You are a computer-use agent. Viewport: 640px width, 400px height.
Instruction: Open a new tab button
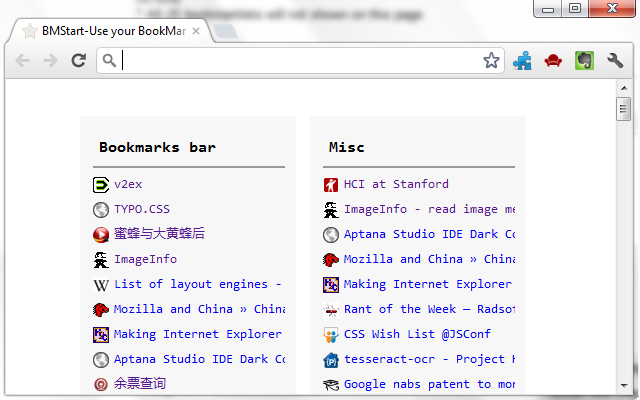pyautogui.click(x=225, y=31)
